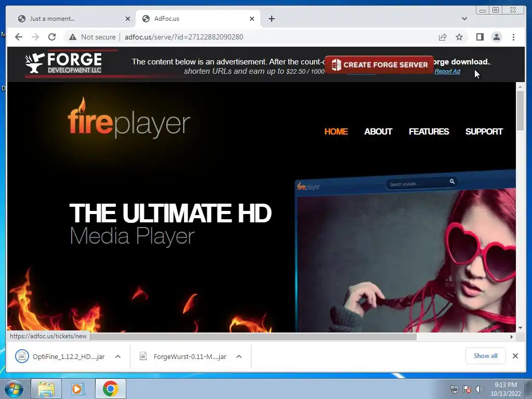Click the Forge Development LLC logo
Screen dimensions: 532x399
(x=64, y=63)
